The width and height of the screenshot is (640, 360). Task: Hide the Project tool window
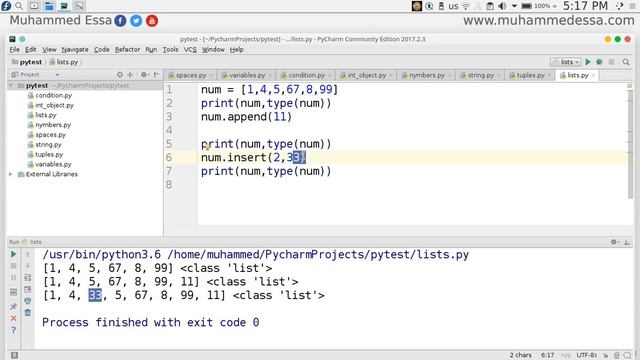(157, 75)
